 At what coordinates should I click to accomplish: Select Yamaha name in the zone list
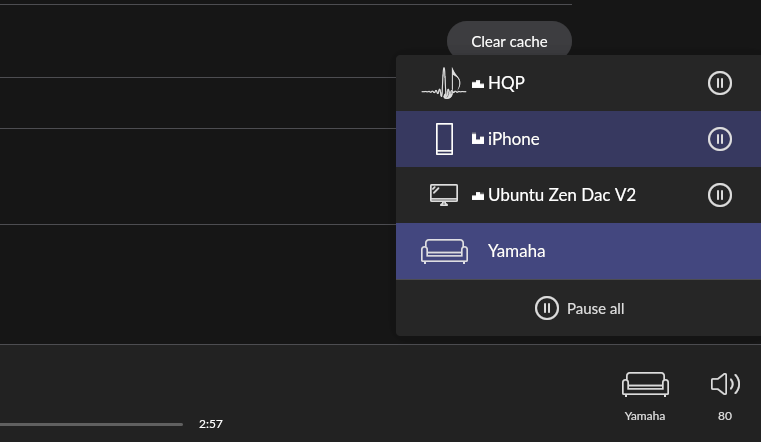tap(516, 251)
